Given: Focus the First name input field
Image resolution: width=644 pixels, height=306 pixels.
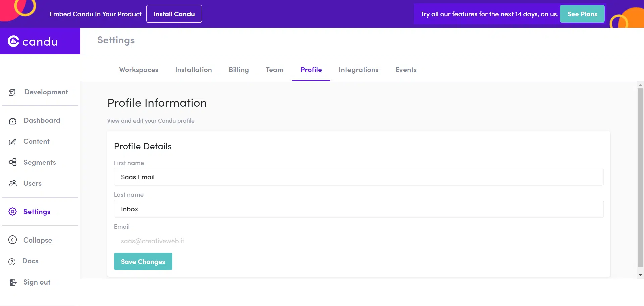Looking at the screenshot, I should pos(359,177).
